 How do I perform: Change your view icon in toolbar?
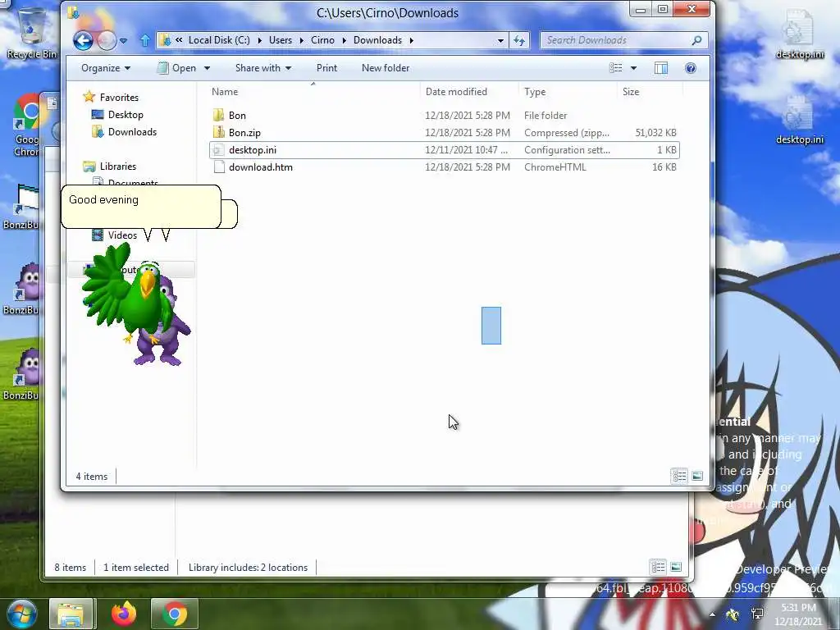pos(616,68)
